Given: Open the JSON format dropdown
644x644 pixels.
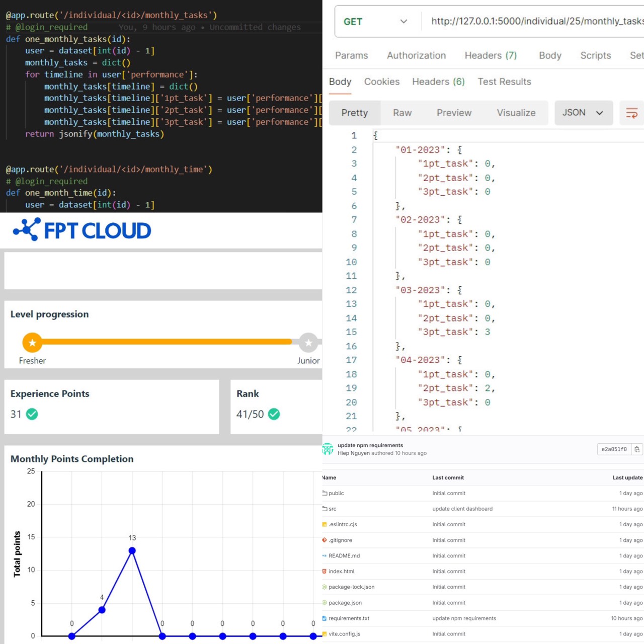Looking at the screenshot, I should point(583,113).
